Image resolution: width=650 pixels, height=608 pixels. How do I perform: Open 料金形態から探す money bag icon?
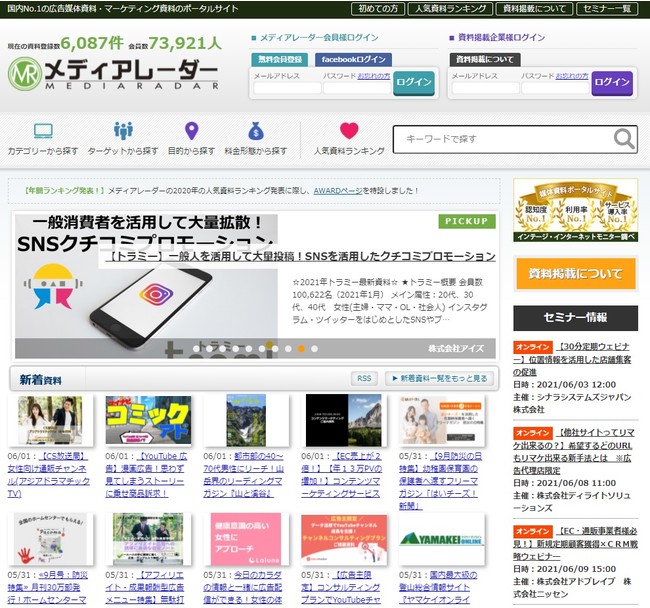point(256,131)
